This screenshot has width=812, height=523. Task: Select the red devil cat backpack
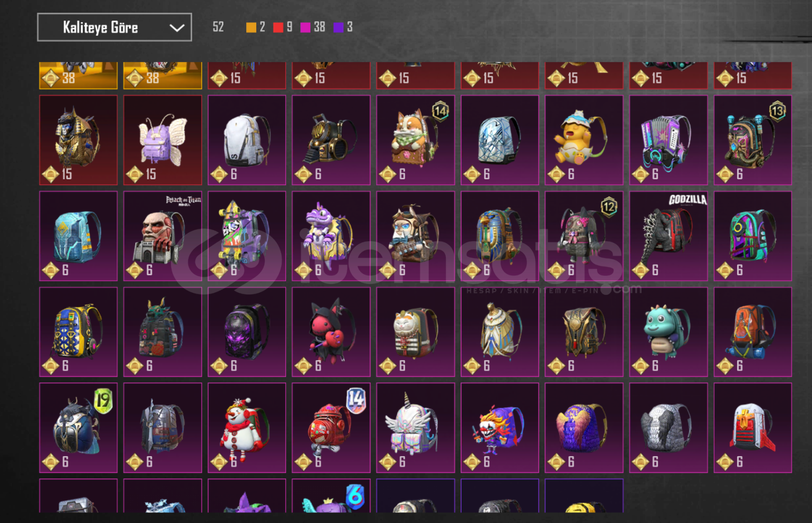[x=331, y=332]
